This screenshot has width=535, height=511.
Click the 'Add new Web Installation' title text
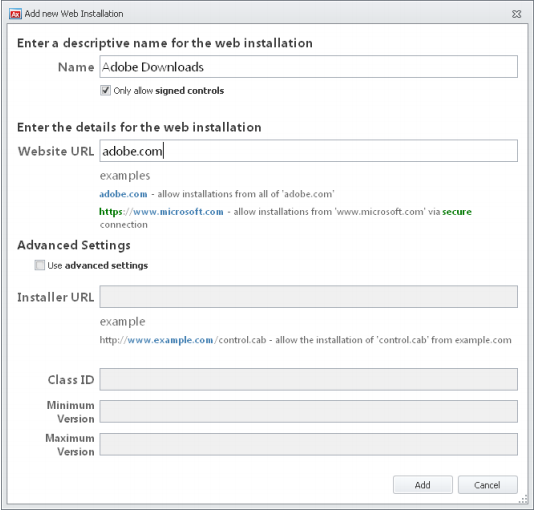coord(74,14)
